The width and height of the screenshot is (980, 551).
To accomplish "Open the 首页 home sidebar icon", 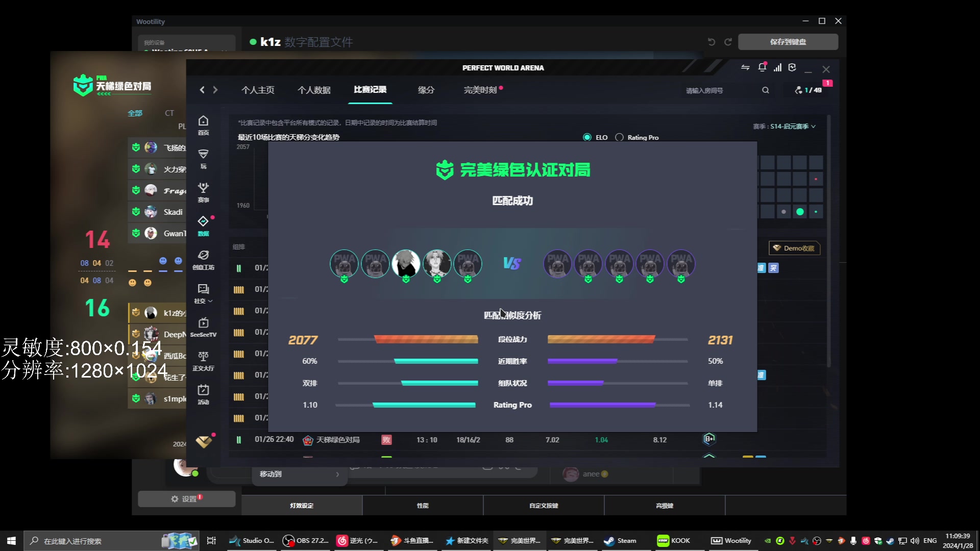I will [x=203, y=125].
